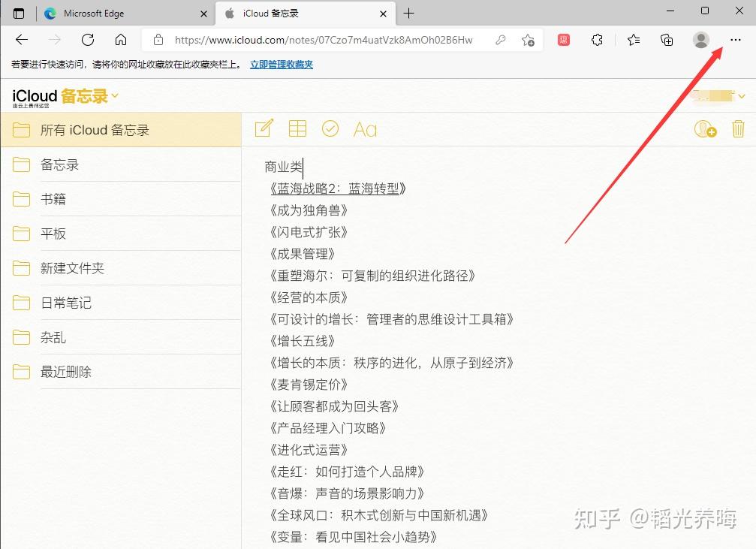Click the line 《产品经理入门攻略》

327,428
